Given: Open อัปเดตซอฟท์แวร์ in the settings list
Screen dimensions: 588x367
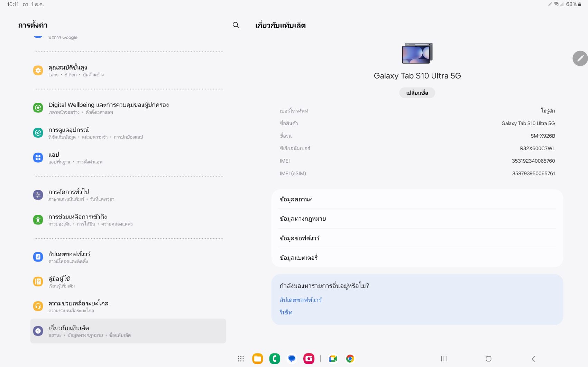Looking at the screenshot, I should (x=128, y=257).
